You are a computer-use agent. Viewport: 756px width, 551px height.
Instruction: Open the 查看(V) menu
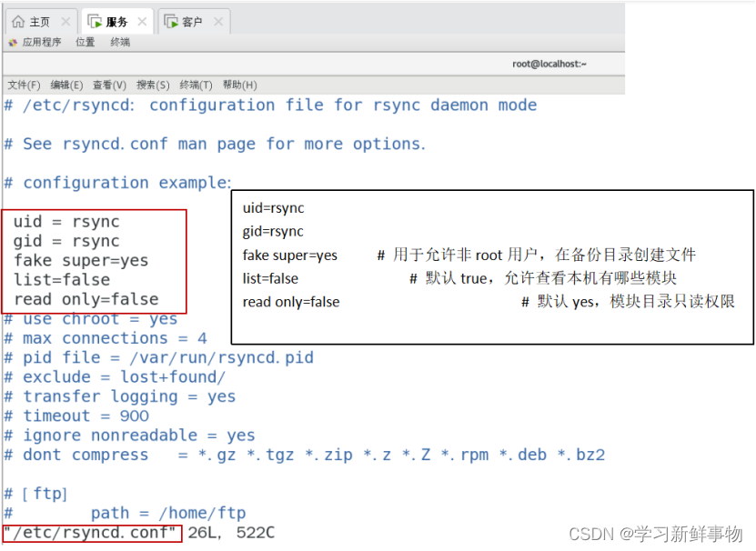point(107,85)
